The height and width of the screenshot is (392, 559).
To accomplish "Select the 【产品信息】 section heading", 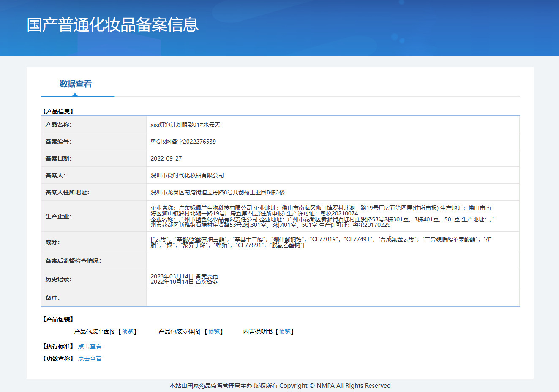I will point(58,112).
